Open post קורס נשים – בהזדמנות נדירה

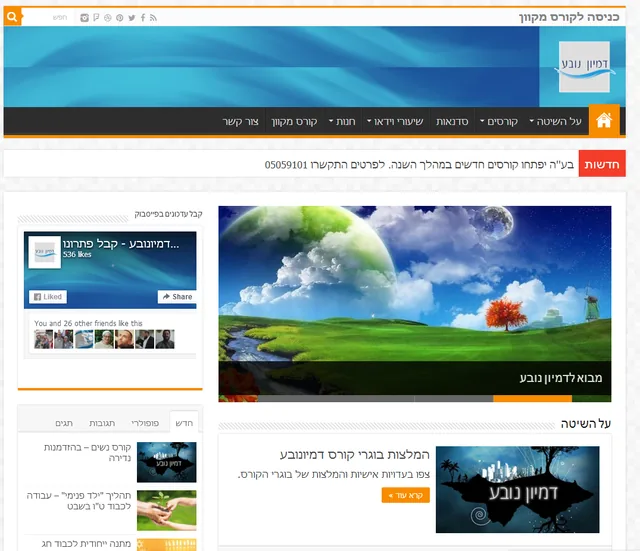(87, 452)
